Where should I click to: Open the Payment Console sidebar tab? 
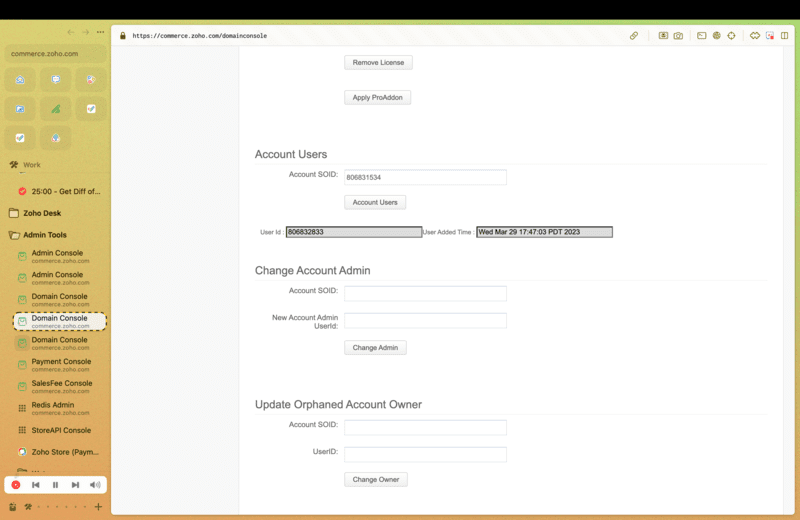(x=60, y=364)
